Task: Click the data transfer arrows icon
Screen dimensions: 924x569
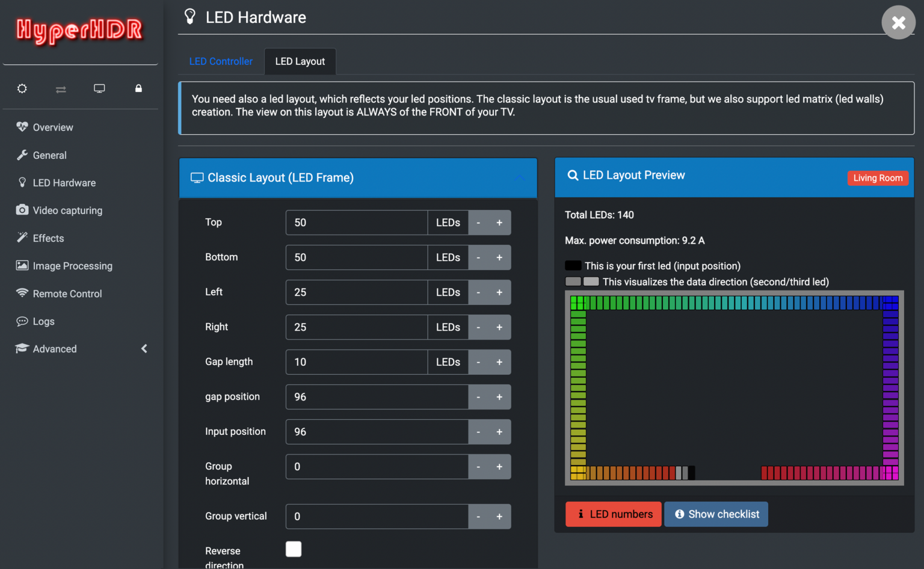Action: [x=60, y=88]
